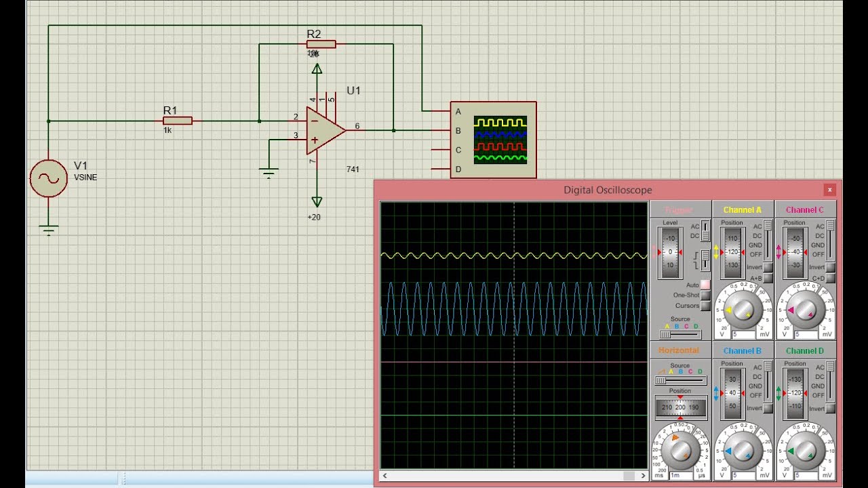Screen dimensions: 868x488
Task: Toggle the A+B sum button
Action: pyautogui.click(x=768, y=278)
